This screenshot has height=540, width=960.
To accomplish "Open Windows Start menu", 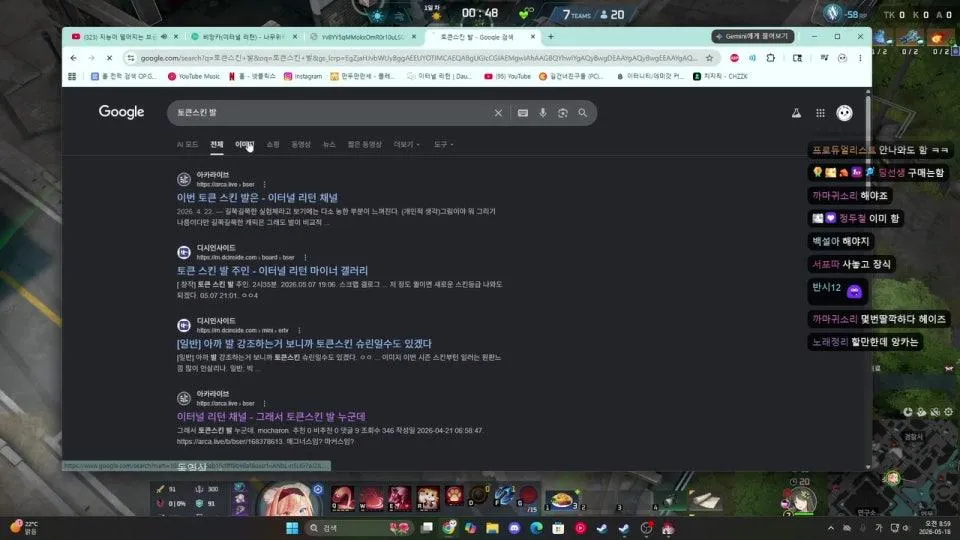I will (292, 528).
